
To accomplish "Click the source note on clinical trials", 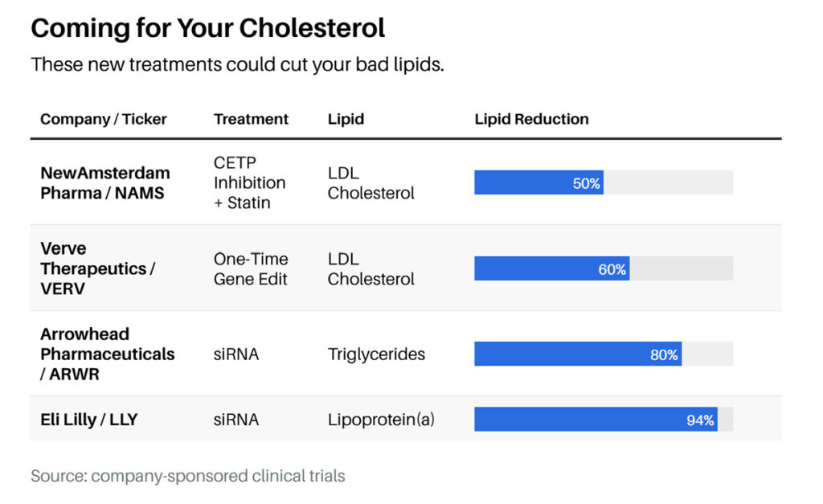I will [188, 476].
